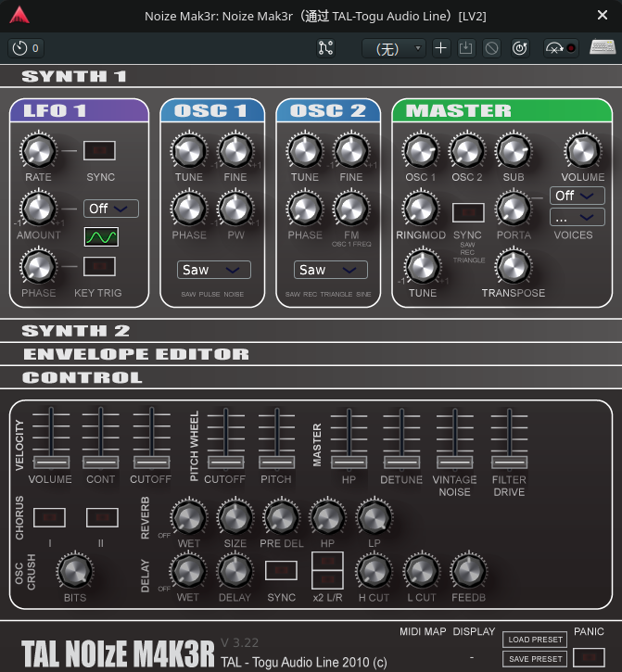Close the Noize Mak3r plugin window
The width and height of the screenshot is (622, 672).
tap(603, 15)
